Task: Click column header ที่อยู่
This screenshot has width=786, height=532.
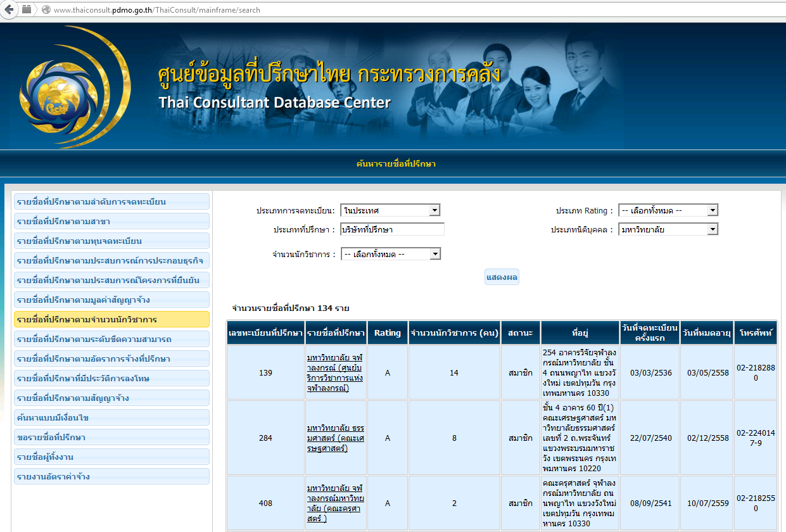Action: point(580,332)
